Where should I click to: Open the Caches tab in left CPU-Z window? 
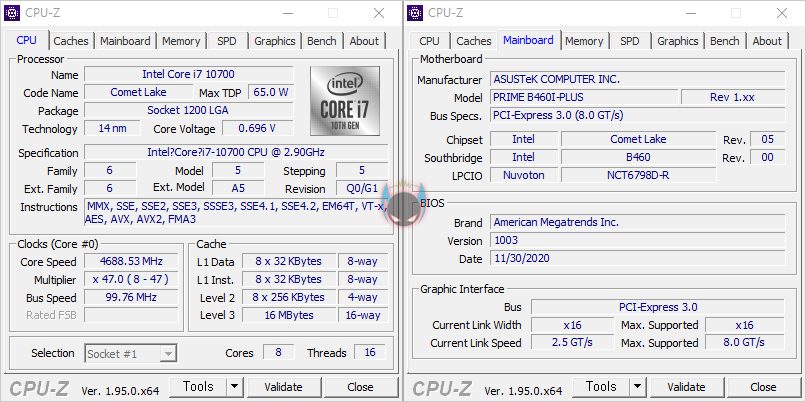click(x=71, y=41)
